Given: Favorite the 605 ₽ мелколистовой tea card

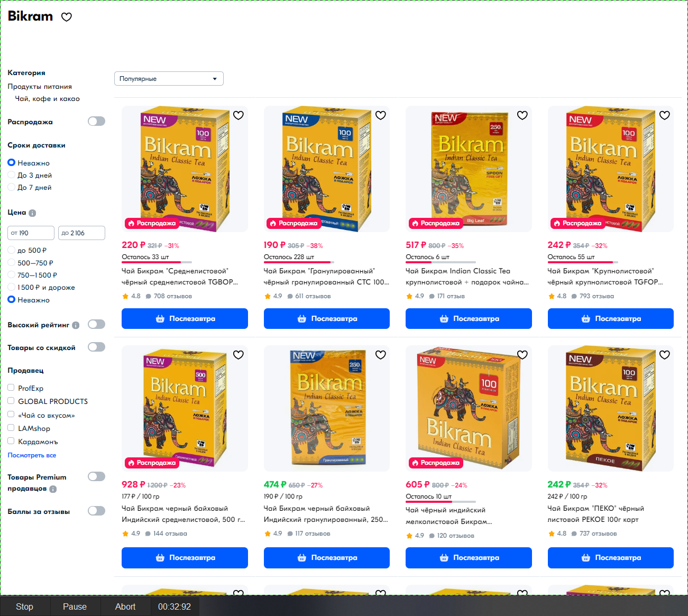Looking at the screenshot, I should (x=522, y=355).
